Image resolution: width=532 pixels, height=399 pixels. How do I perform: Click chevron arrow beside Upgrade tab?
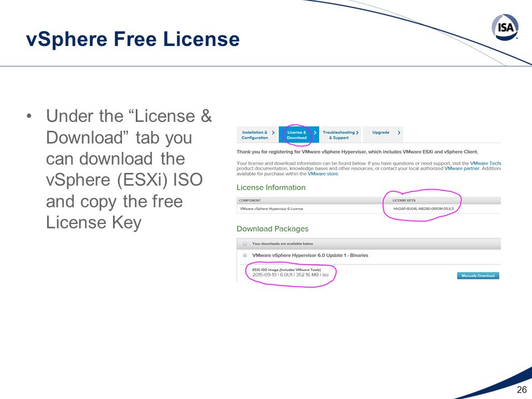tap(399, 132)
